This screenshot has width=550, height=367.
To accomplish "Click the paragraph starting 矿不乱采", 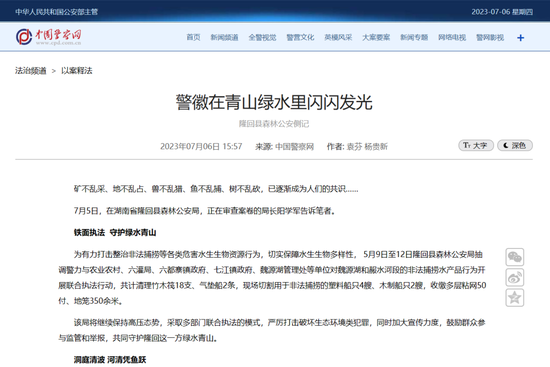I will tap(216, 189).
